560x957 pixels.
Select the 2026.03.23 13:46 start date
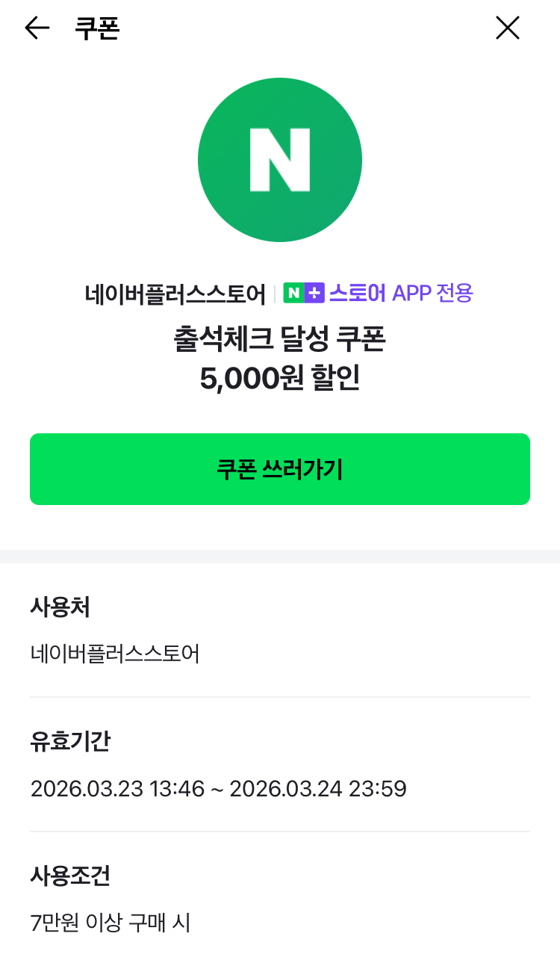pyautogui.click(x=117, y=789)
